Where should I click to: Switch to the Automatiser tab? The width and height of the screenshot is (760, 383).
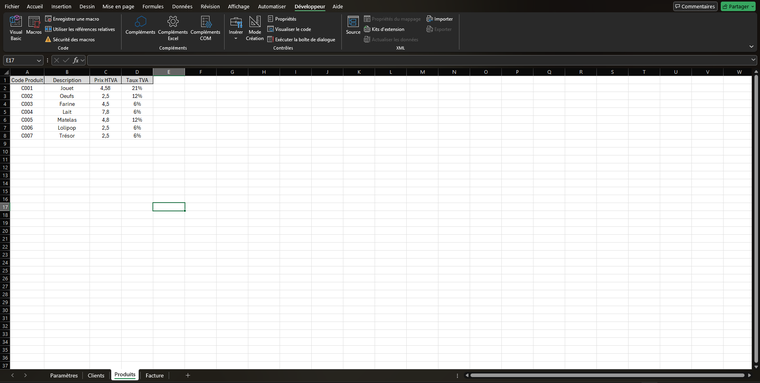click(x=272, y=7)
